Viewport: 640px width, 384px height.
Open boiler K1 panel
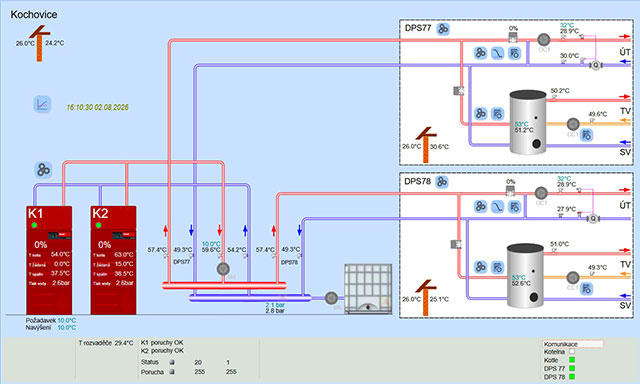point(49,260)
